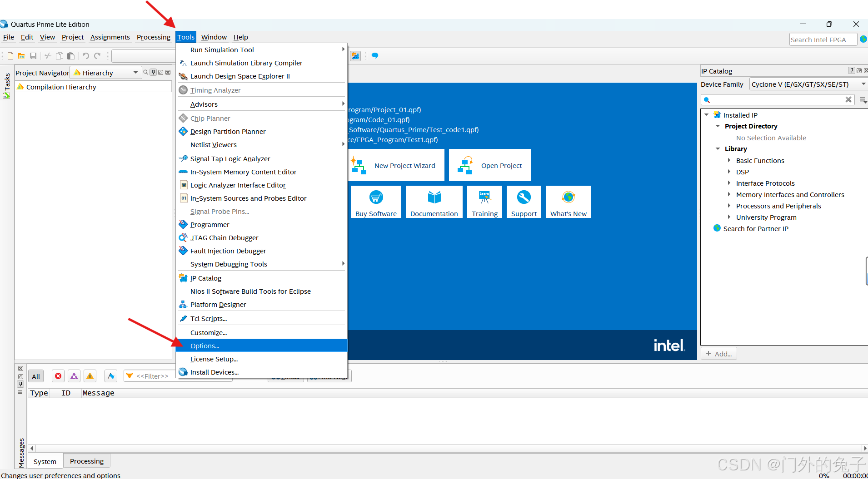This screenshot has width=868, height=479.
Task: Click the undo toolbar icon
Action: [x=85, y=56]
